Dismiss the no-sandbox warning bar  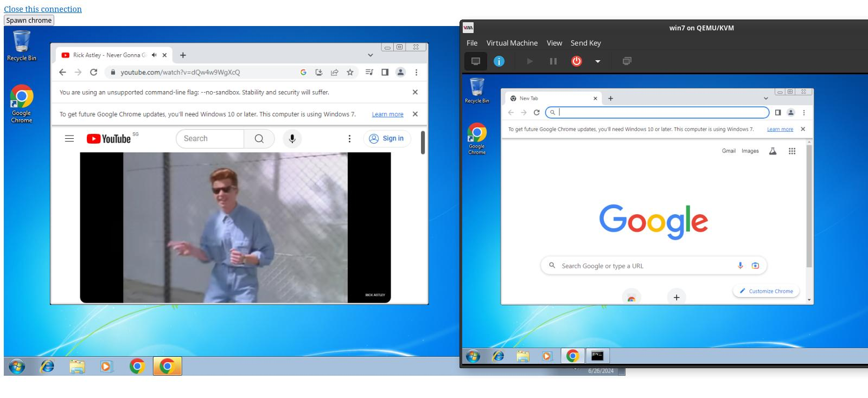click(415, 92)
